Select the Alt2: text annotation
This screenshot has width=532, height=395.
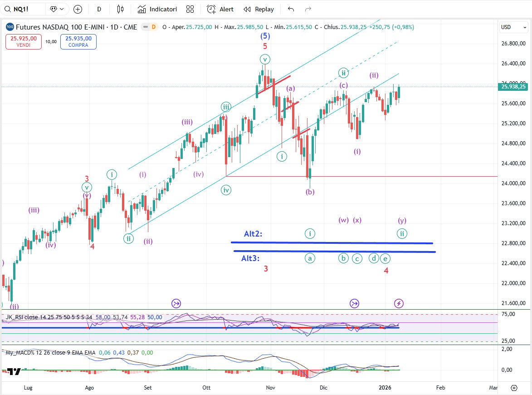point(253,234)
